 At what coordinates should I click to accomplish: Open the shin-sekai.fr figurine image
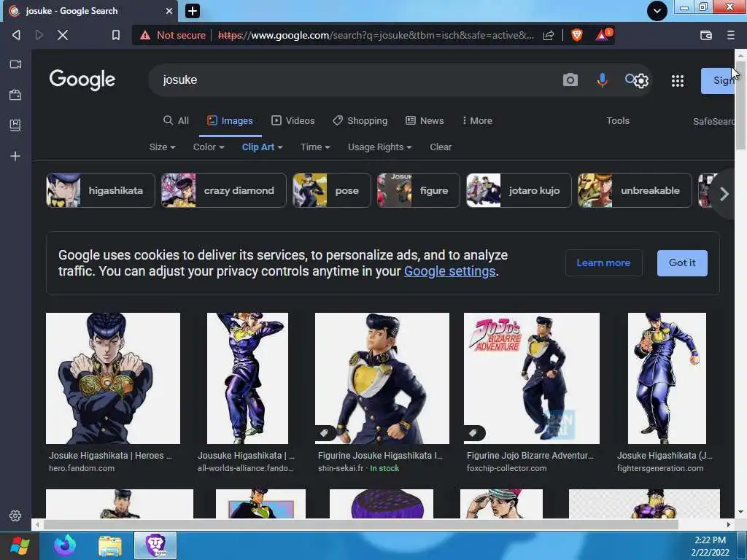click(382, 378)
